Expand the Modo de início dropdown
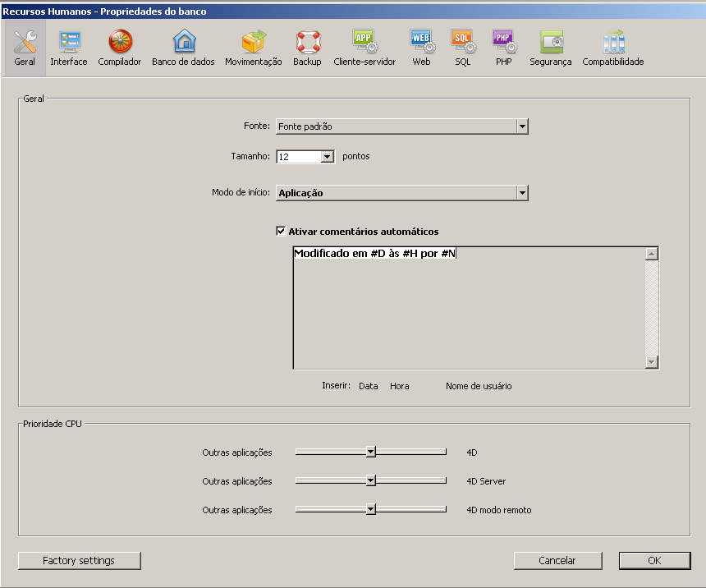This screenshot has height=588, width=706. (x=522, y=193)
